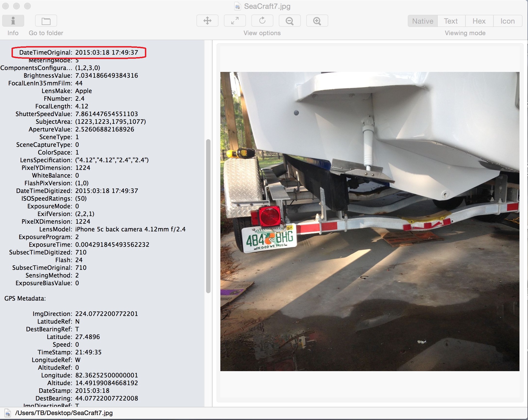Click the LensModel iPhone 5c value
Viewport: 528px width, 420px height.
pos(130,229)
